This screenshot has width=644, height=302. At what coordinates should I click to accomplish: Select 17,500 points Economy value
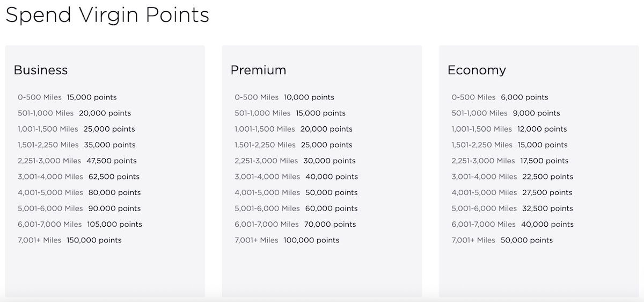[544, 161]
